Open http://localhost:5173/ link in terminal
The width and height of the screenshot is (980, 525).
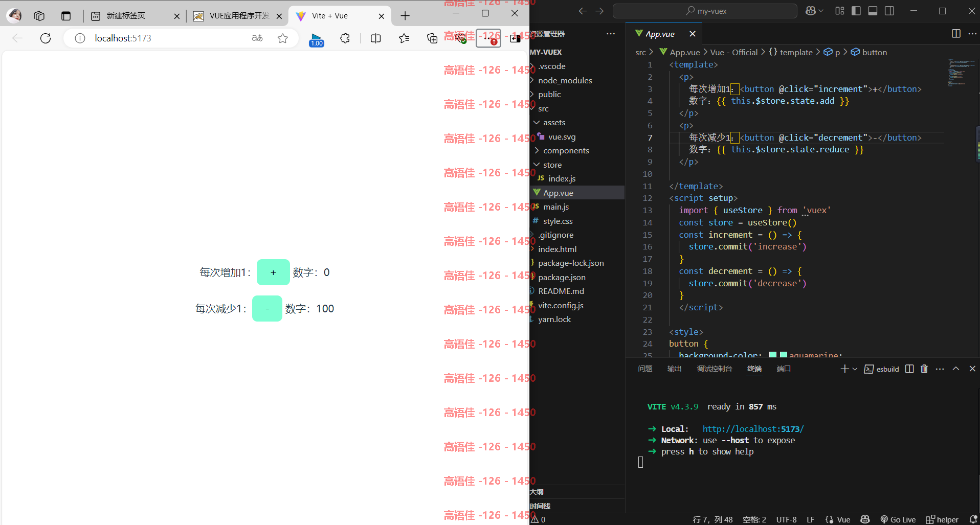pyautogui.click(x=753, y=429)
